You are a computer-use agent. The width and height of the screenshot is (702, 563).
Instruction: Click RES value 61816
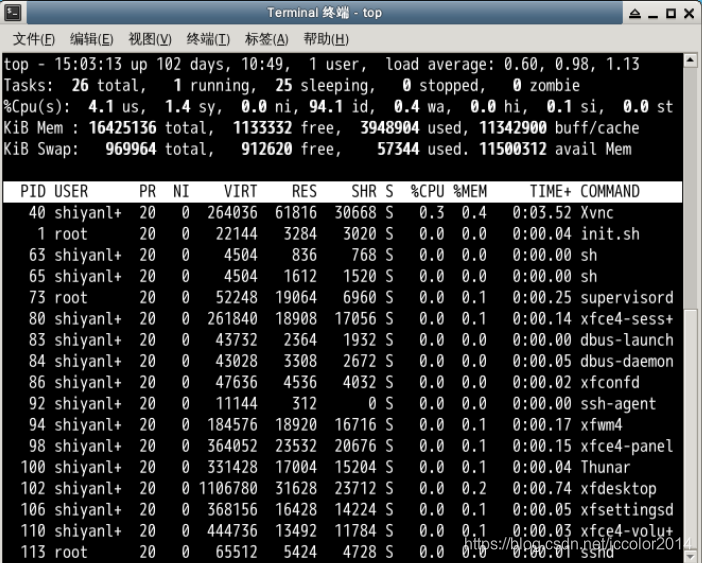pyautogui.click(x=296, y=213)
